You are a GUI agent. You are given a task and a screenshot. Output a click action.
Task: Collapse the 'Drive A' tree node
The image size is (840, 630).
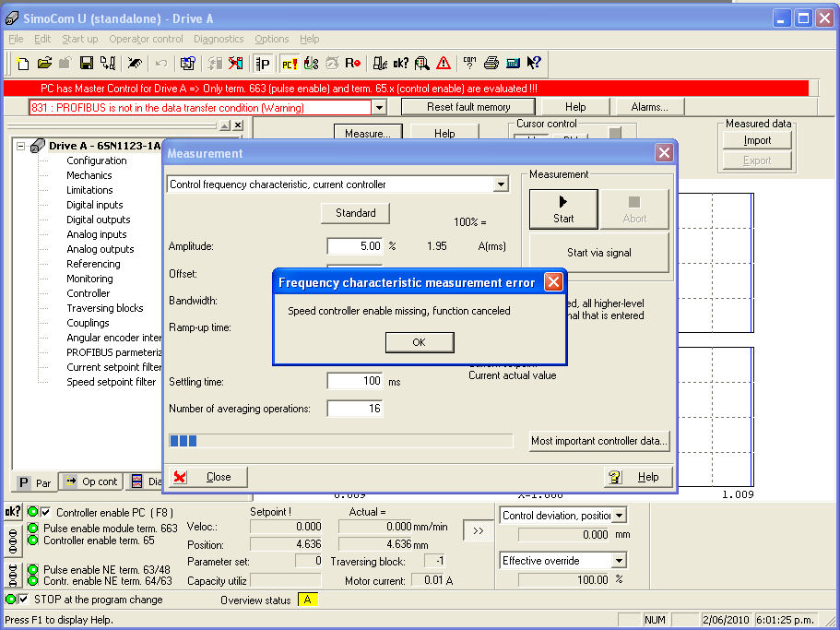pos(21,146)
